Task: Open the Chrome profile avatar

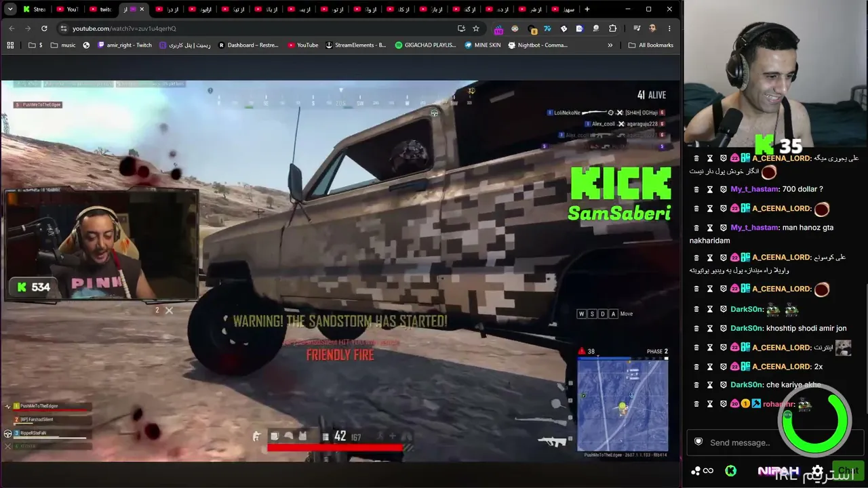Action: coord(652,28)
